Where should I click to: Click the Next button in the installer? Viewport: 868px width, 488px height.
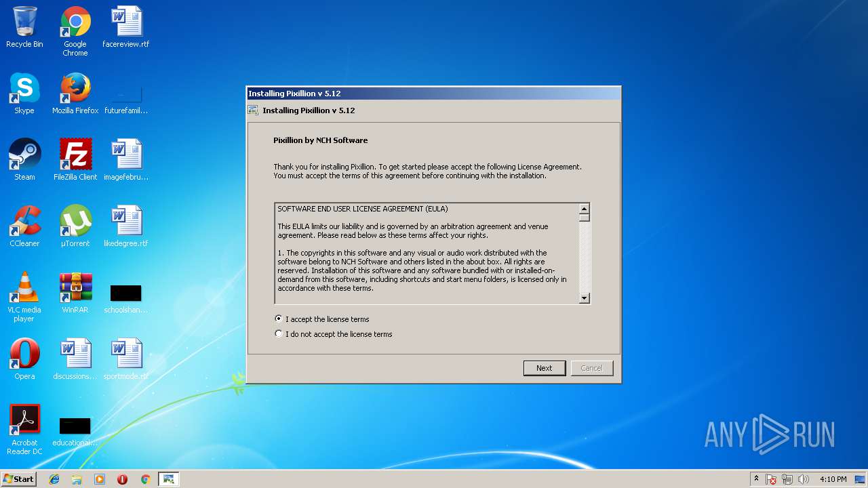click(544, 368)
